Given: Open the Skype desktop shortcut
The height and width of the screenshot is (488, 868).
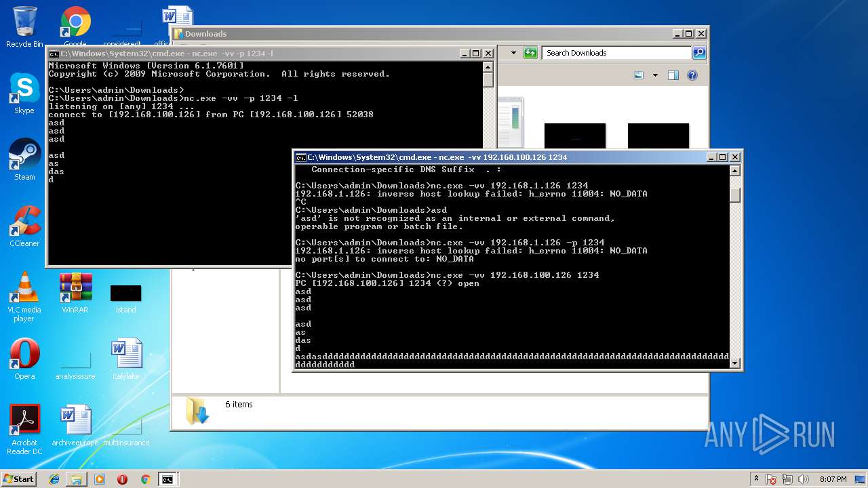Looking at the screenshot, I should (24, 94).
